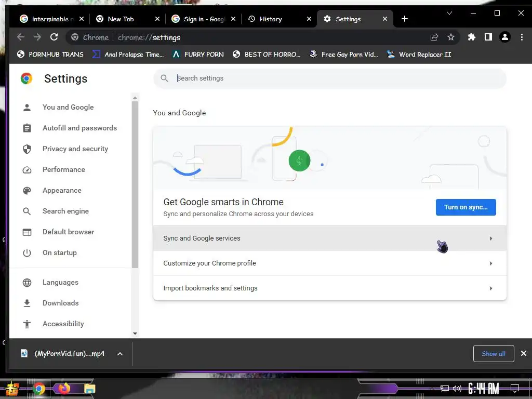Close the History tab
This screenshot has width=532, height=399.
[309, 19]
